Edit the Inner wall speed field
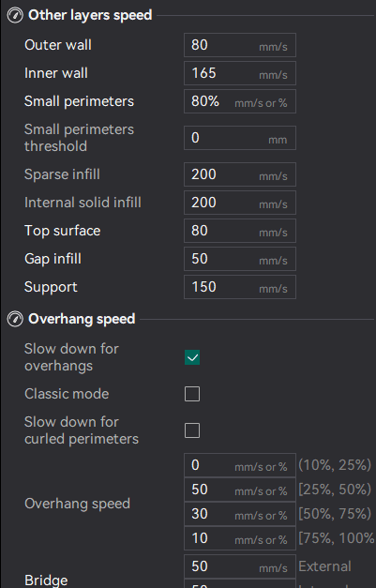 (240, 73)
